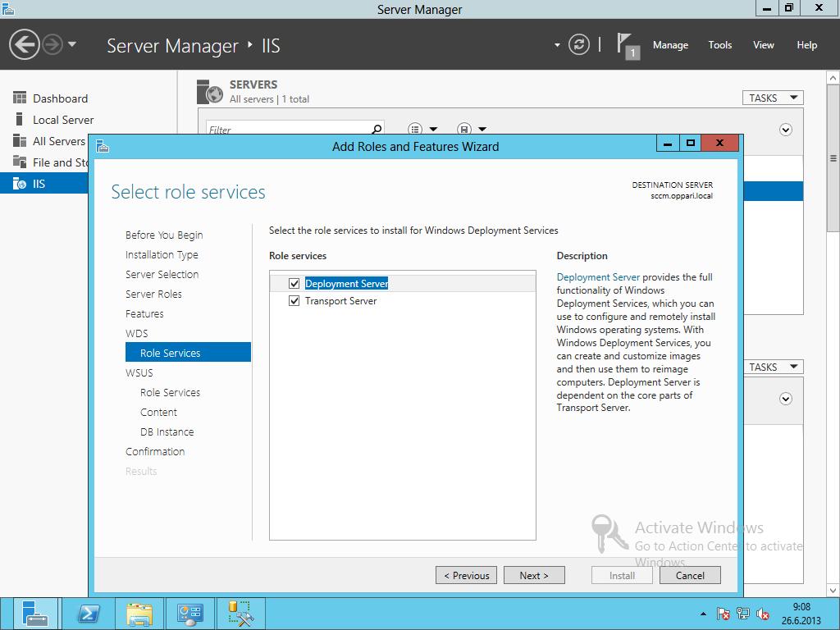Click the Servers panel header icon
Image resolution: width=840 pixels, height=630 pixels.
pyautogui.click(x=209, y=92)
